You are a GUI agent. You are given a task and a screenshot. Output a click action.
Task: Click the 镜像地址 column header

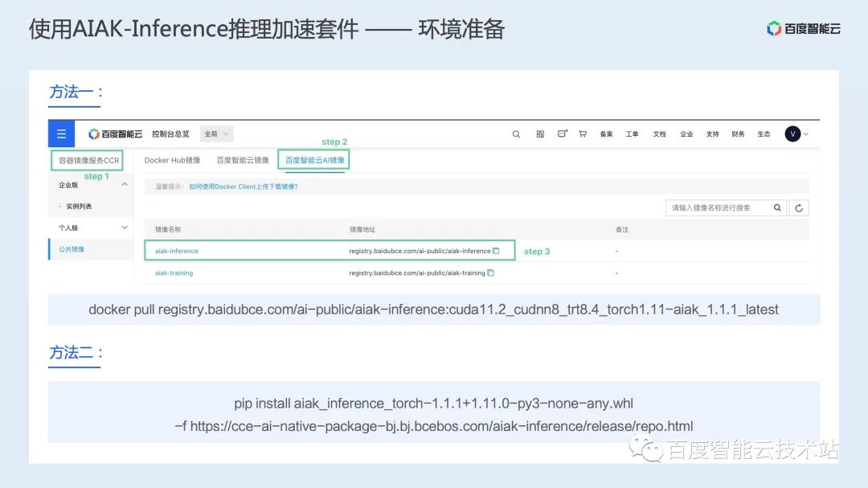pos(362,229)
